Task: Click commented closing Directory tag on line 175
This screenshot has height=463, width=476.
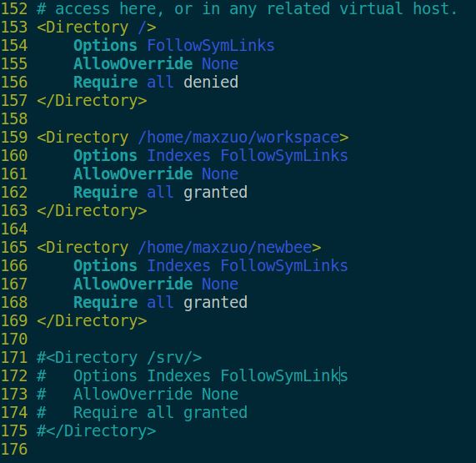Action: (96, 430)
